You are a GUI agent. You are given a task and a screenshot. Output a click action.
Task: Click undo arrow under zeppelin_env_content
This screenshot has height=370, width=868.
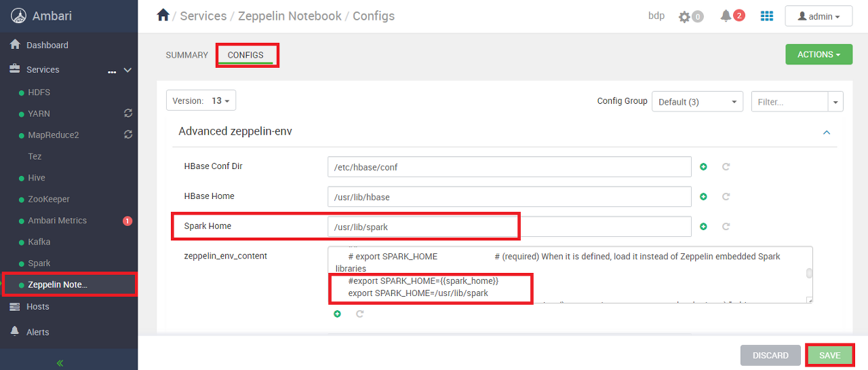(359, 314)
